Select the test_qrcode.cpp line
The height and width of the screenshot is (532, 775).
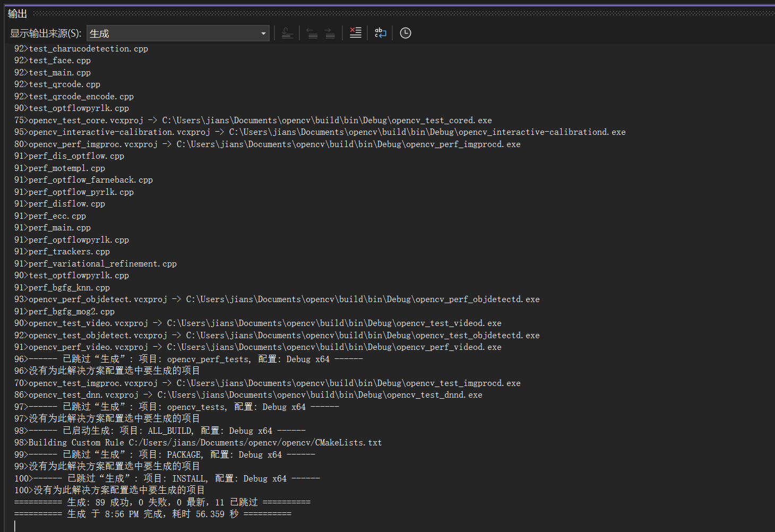click(x=64, y=84)
